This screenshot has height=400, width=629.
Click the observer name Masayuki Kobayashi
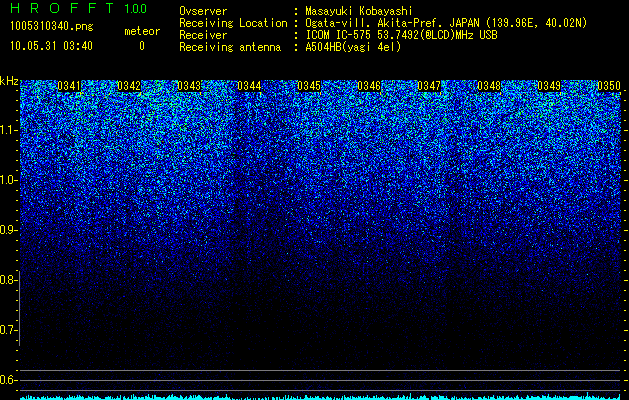pos(359,11)
